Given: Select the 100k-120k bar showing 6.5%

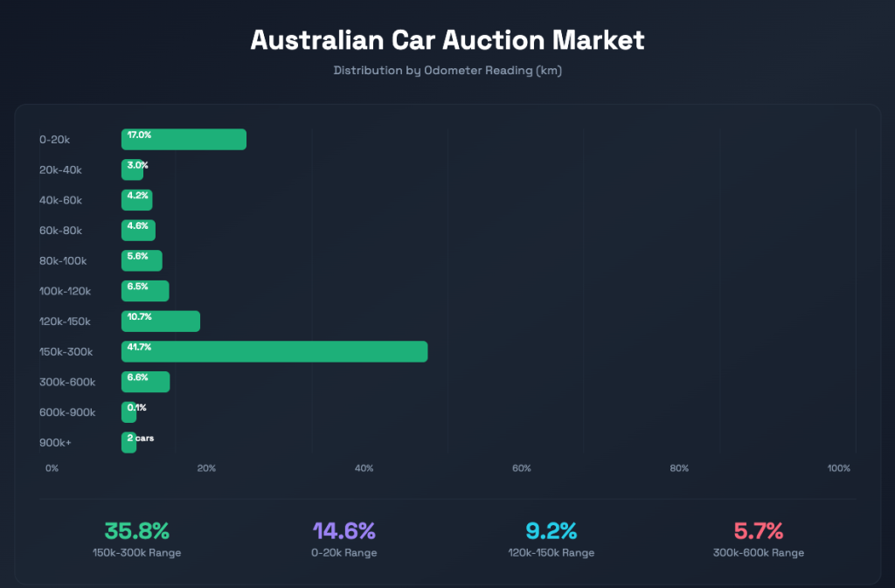Looking at the screenshot, I should pyautogui.click(x=145, y=291).
